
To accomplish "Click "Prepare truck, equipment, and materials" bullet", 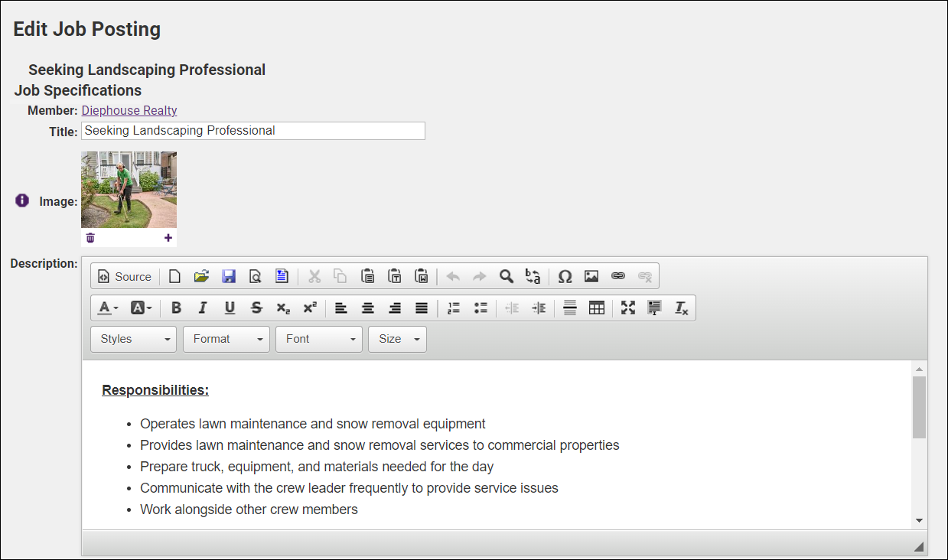I will pos(317,467).
